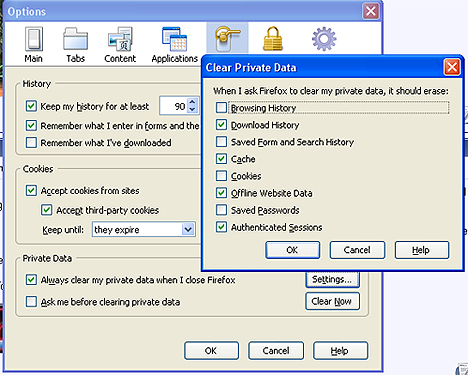Toggle the Cache checkbox
The height and width of the screenshot is (375, 468).
pyautogui.click(x=221, y=159)
